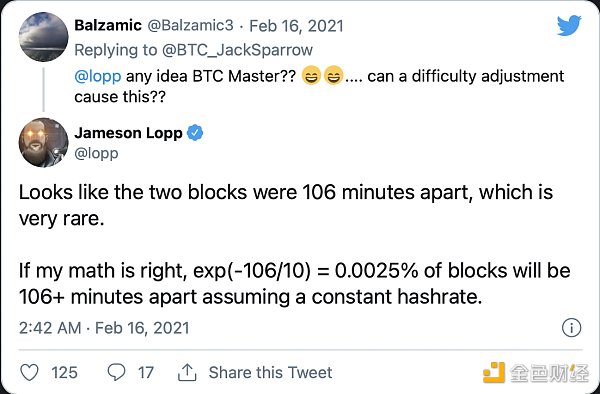This screenshot has height=394, width=600.
Task: Open replies via the speech bubble icon
Action: click(x=116, y=372)
